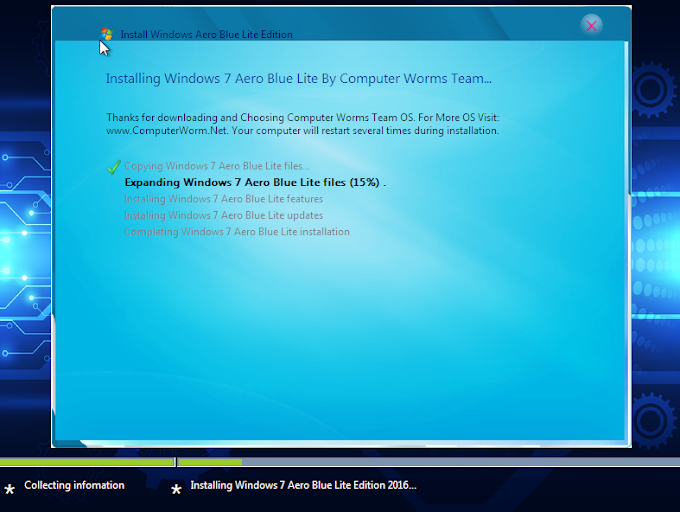Click the green checkmark beside Copying files
Image resolution: width=680 pixels, height=512 pixels.
click(x=114, y=167)
